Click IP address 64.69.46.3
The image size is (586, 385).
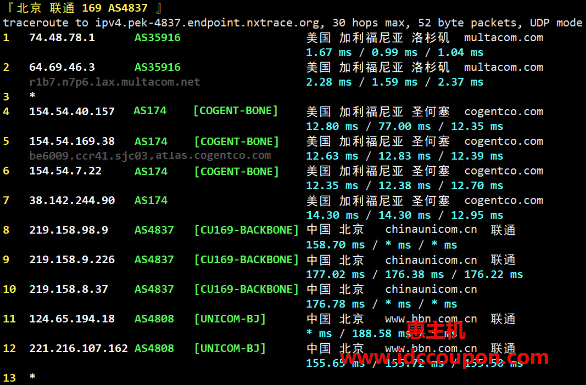click(x=62, y=67)
